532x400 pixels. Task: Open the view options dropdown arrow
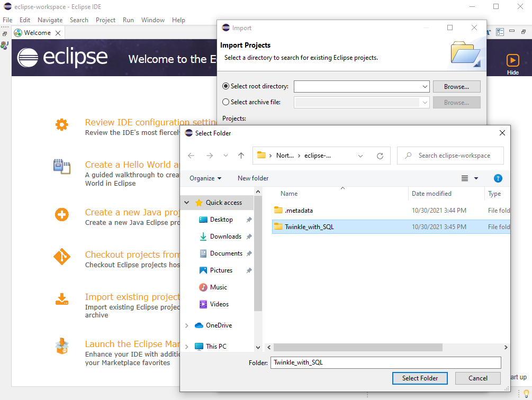476,178
